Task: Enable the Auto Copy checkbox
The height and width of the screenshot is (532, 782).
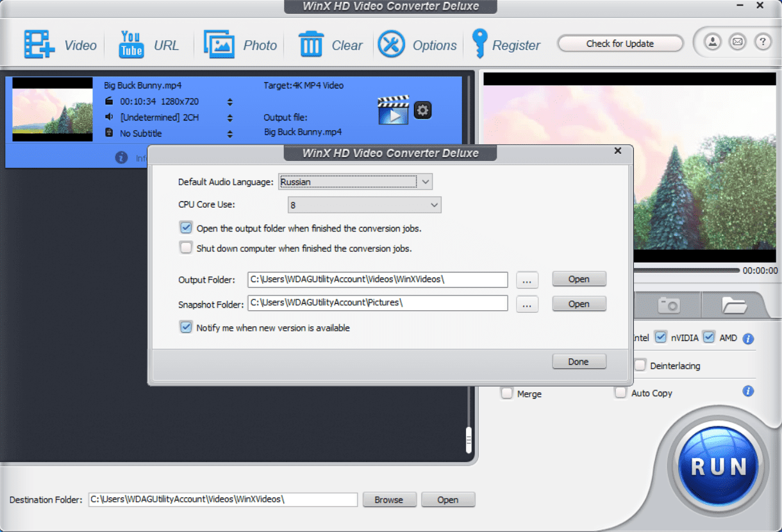Action: coord(620,392)
